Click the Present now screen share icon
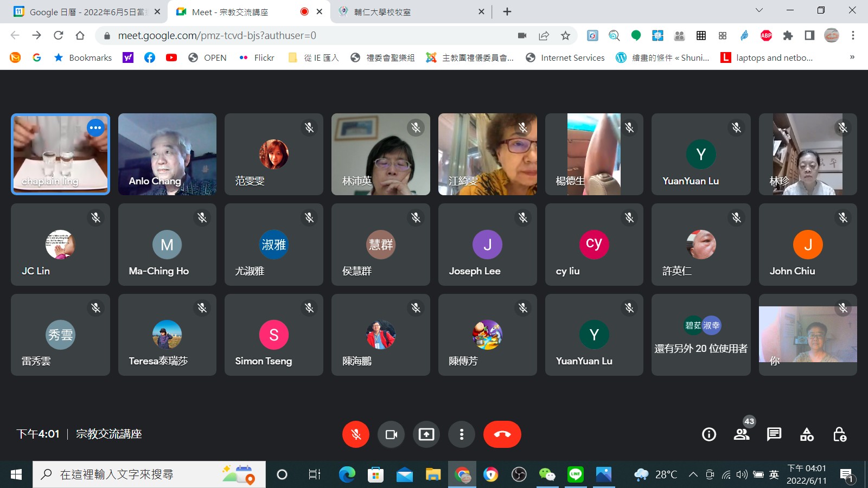 [426, 434]
